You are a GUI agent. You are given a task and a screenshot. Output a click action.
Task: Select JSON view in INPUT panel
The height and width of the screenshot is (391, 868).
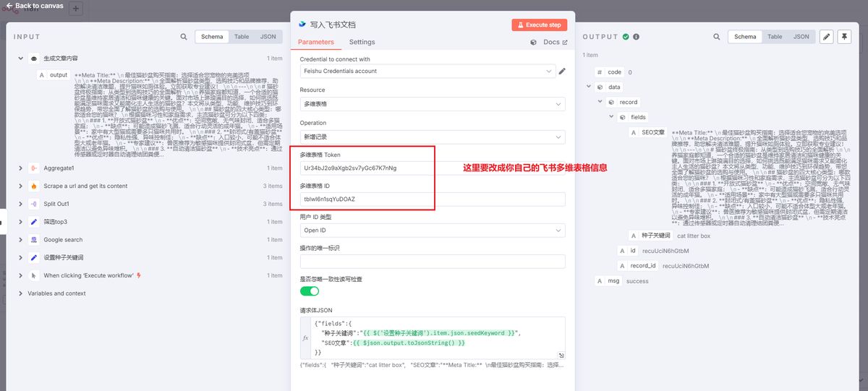tap(268, 37)
